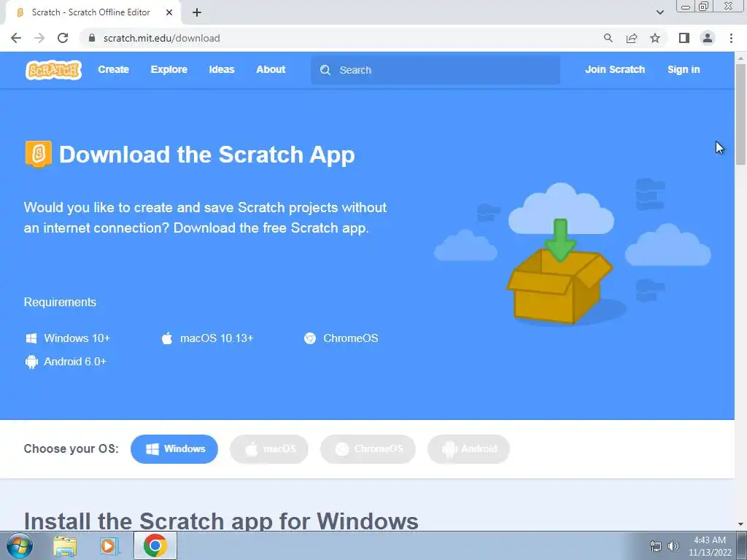
Task: Click Chrome icon in the taskbar
Action: tap(155, 545)
